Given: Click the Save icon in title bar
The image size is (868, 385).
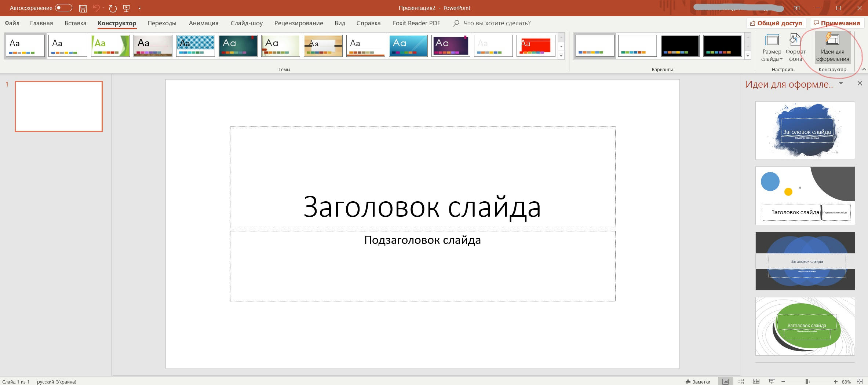Looking at the screenshot, I should [x=83, y=8].
